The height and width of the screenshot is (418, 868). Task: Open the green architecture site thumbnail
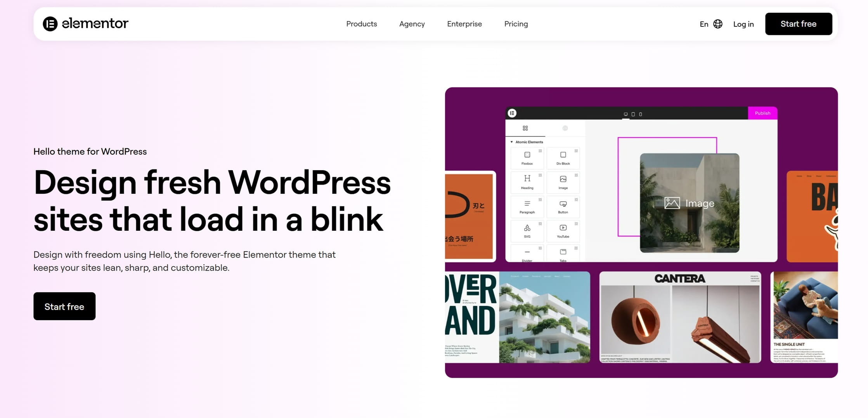click(x=517, y=317)
